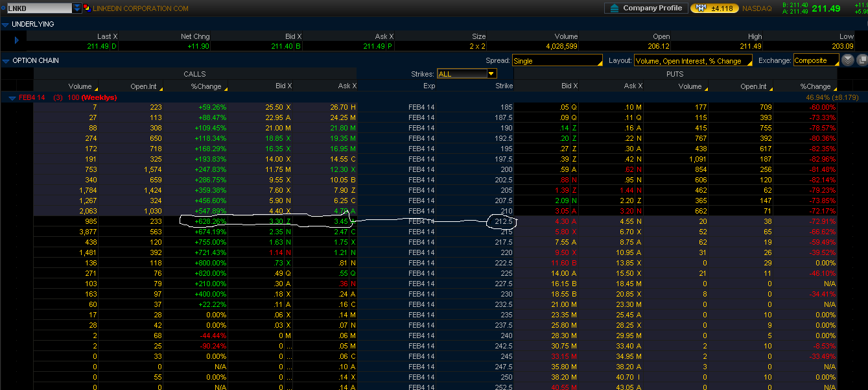This screenshot has height=390, width=868.
Task: Click the double-chevron button next to Exchange
Action: [x=848, y=60]
